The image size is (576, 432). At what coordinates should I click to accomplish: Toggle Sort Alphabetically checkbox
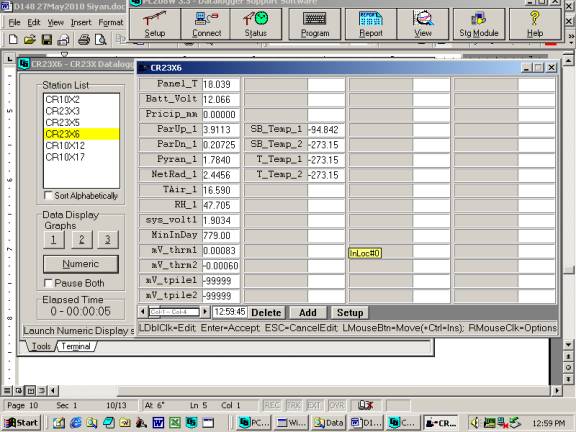[x=48, y=195]
